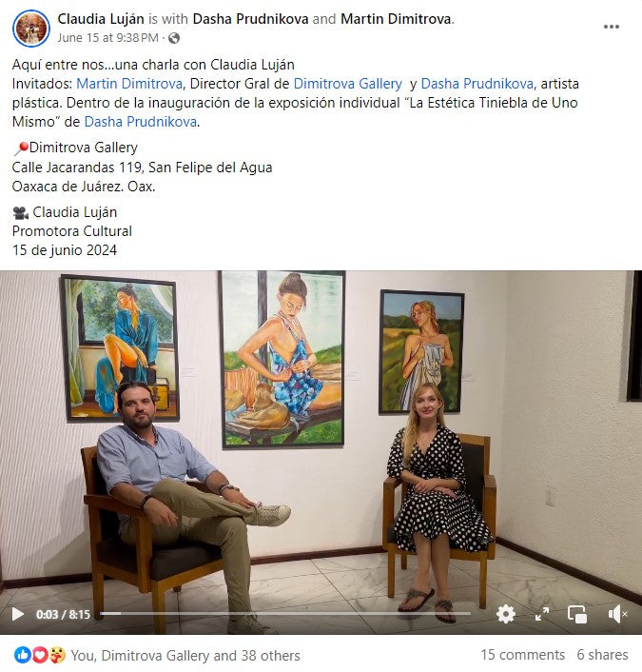Open picture-in-picture mini player
Viewport: 642px width, 672px height.
[577, 614]
